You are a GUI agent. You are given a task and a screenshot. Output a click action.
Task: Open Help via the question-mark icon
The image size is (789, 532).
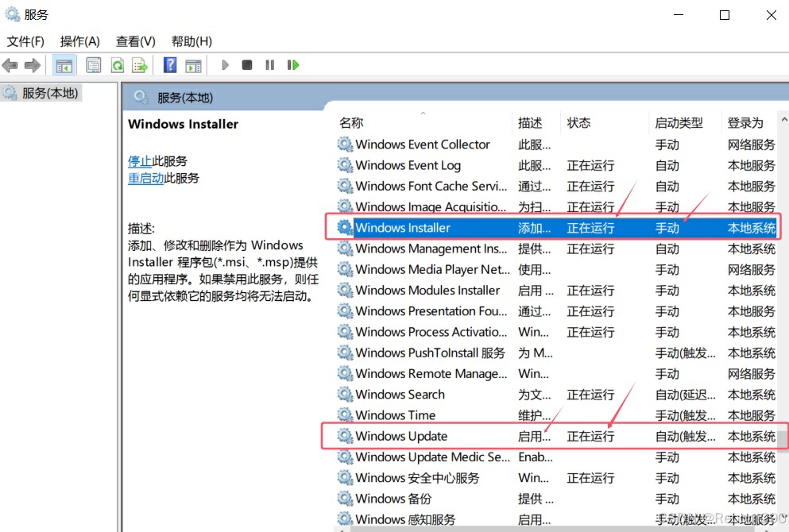(170, 65)
